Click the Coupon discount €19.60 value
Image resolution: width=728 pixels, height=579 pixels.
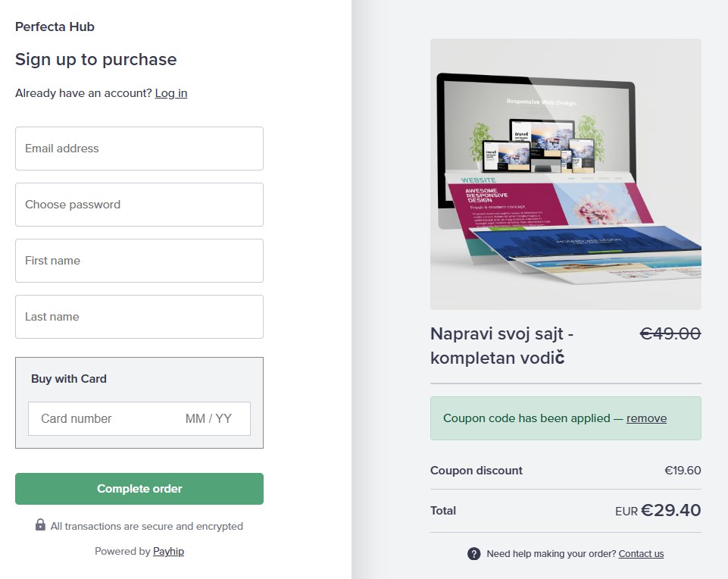(683, 471)
